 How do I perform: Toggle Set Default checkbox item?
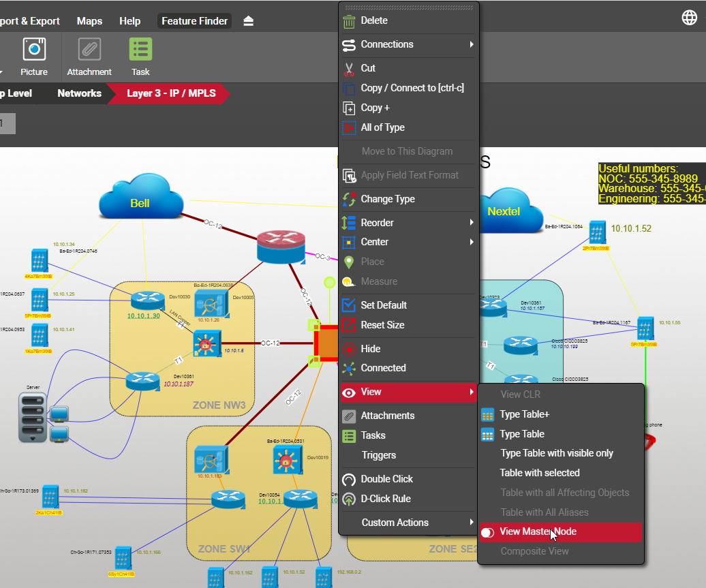(x=384, y=305)
